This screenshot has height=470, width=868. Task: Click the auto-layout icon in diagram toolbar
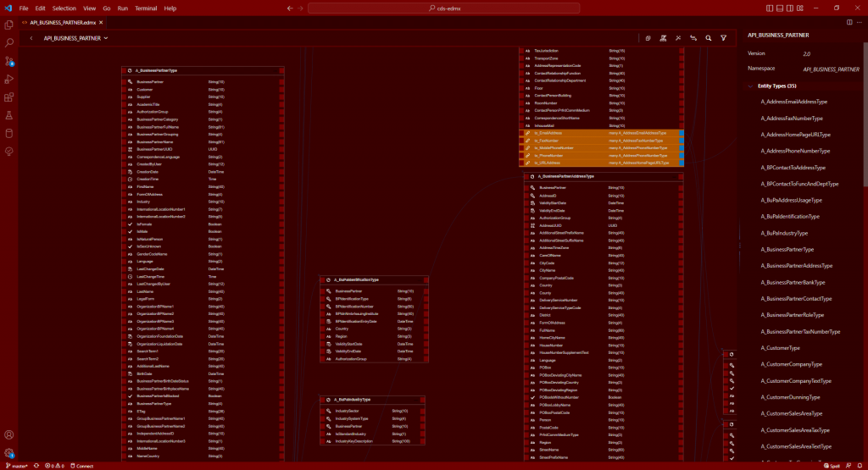(663, 38)
